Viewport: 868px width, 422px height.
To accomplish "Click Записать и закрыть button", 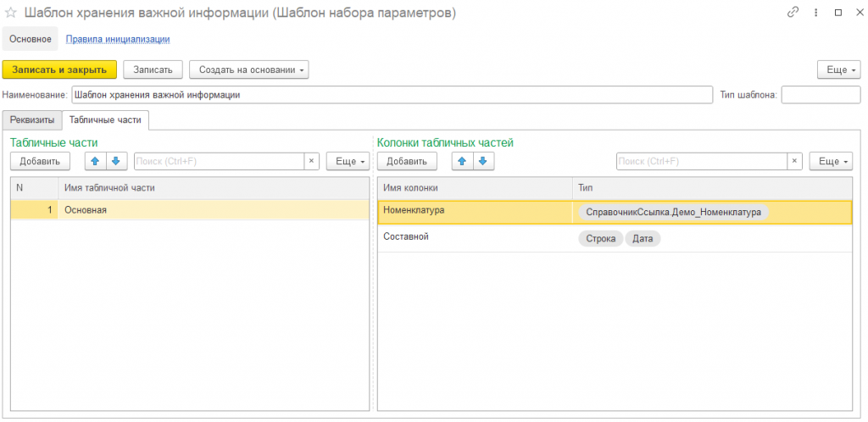I will point(59,69).
